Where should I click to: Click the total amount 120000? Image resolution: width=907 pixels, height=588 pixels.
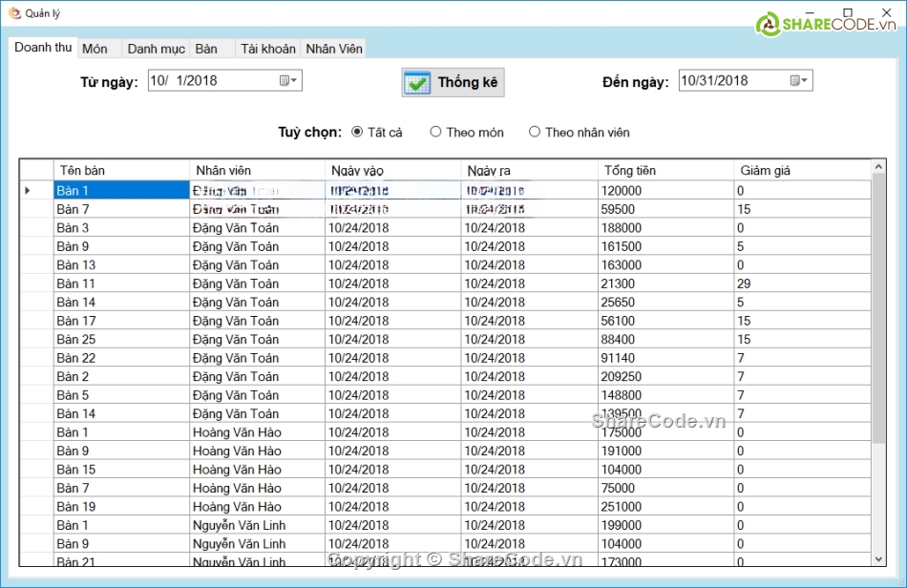[x=665, y=190]
